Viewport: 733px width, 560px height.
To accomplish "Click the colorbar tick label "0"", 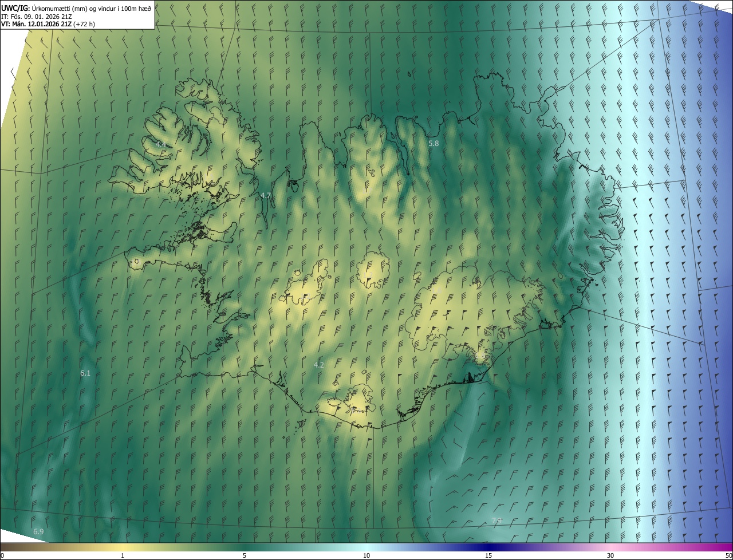I will [2, 555].
